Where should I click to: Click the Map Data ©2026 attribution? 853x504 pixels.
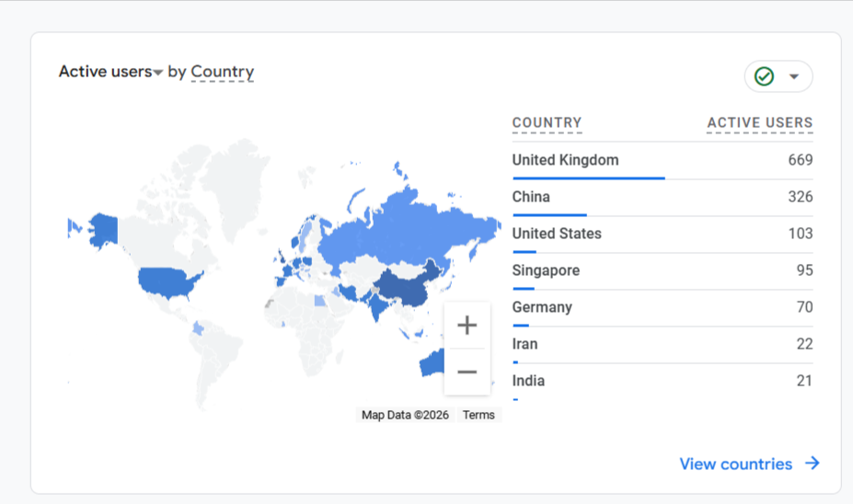coord(405,415)
